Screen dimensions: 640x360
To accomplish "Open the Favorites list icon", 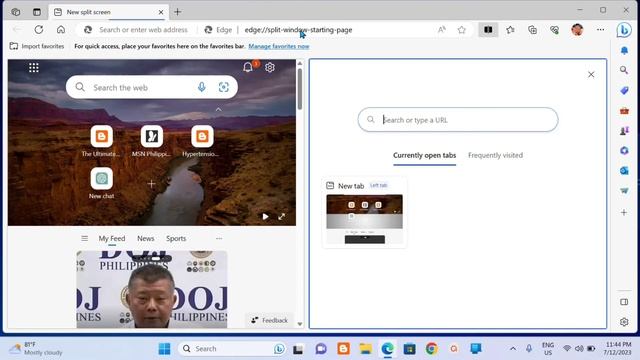I will (510, 29).
